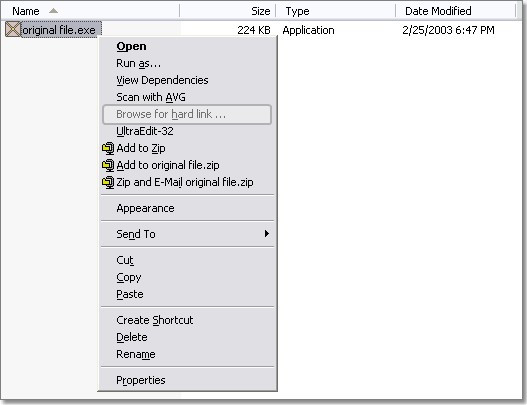
Task: Open the Send To menu entry
Action: point(187,234)
